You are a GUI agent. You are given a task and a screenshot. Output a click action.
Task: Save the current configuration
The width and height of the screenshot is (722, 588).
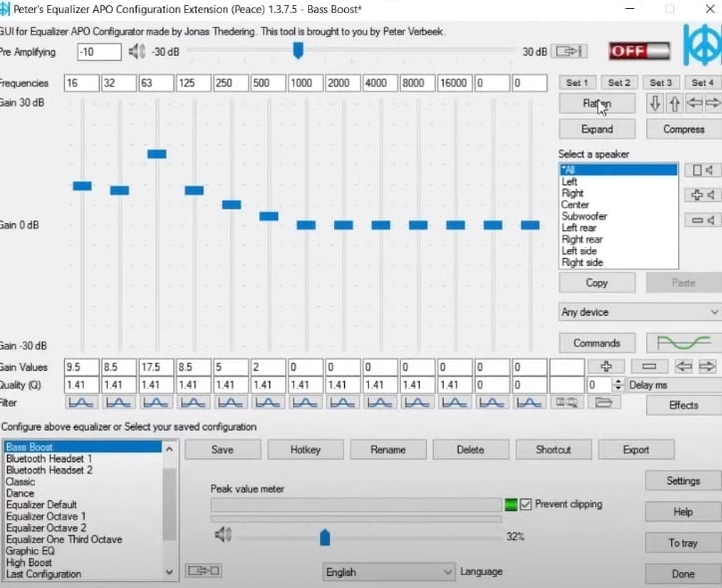222,449
